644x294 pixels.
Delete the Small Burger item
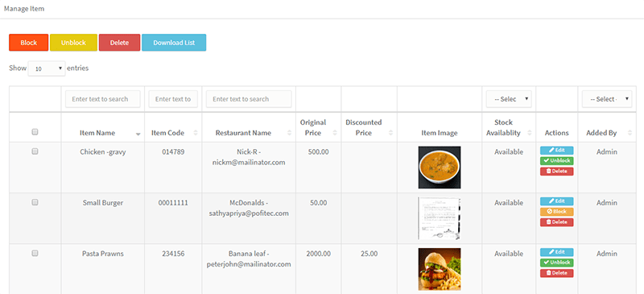click(x=556, y=222)
